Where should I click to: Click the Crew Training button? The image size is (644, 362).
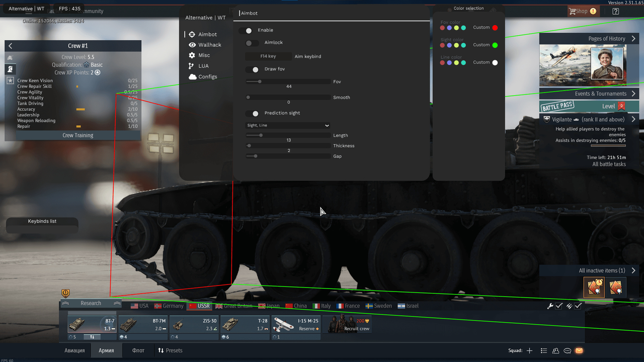click(x=78, y=135)
